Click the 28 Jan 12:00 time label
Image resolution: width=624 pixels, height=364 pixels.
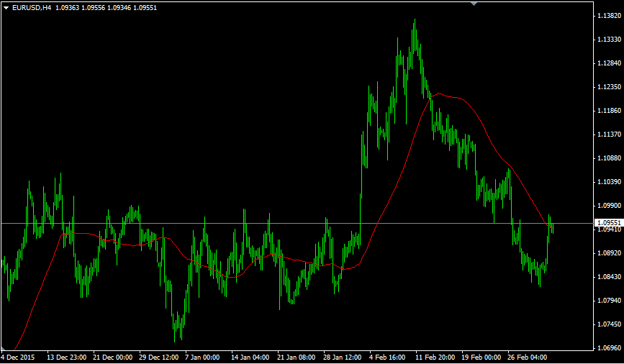click(x=343, y=358)
